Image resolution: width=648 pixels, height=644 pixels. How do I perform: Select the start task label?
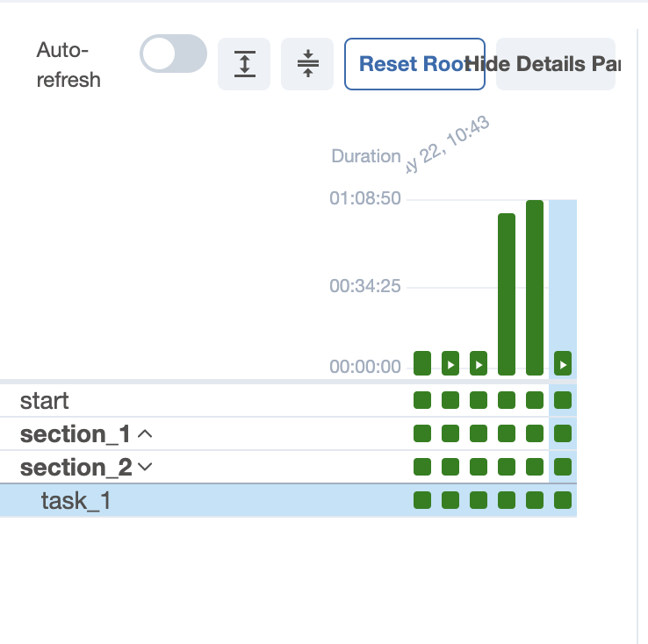[45, 401]
